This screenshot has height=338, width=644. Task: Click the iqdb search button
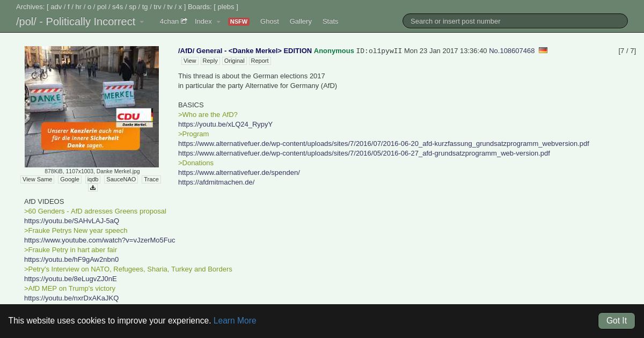(x=93, y=179)
